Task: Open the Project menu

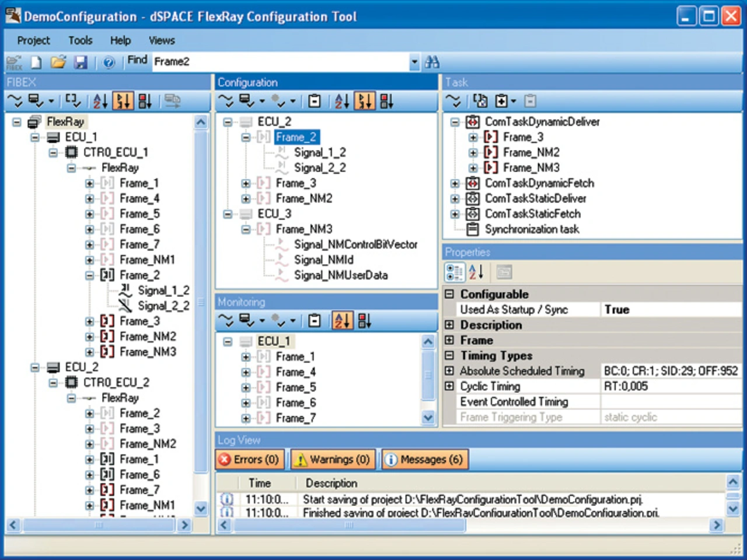Action: (33, 40)
